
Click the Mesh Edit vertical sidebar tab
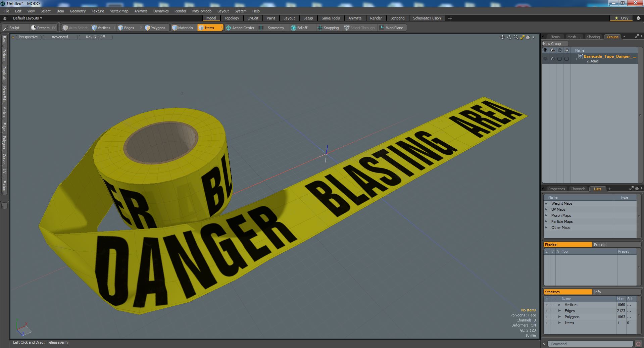point(4,94)
